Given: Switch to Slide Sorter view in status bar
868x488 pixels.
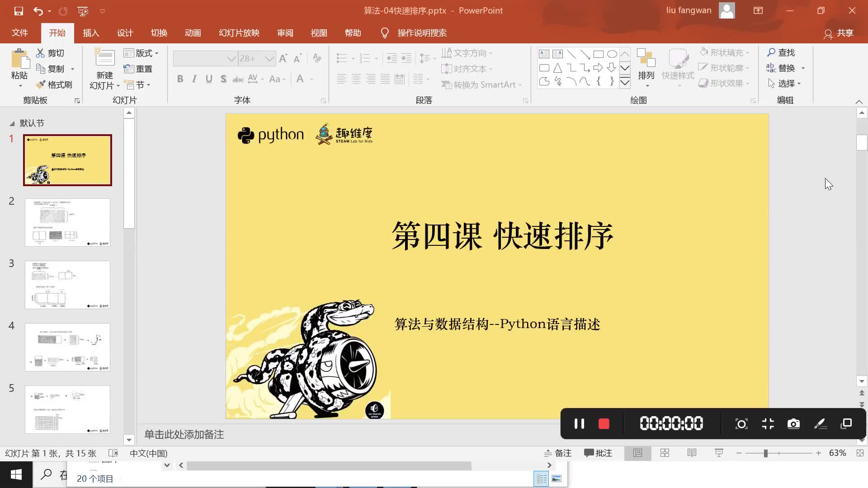Looking at the screenshot, I should pyautogui.click(x=665, y=453).
